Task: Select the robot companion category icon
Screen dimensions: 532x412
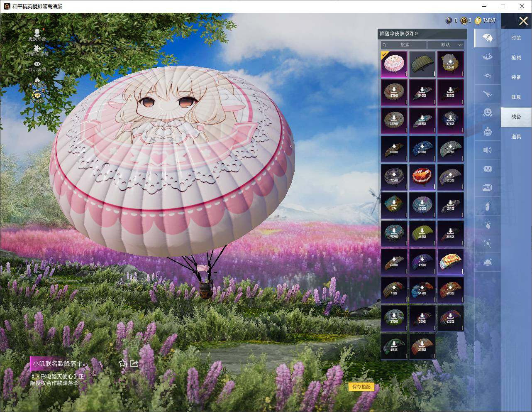Action: 488,132
